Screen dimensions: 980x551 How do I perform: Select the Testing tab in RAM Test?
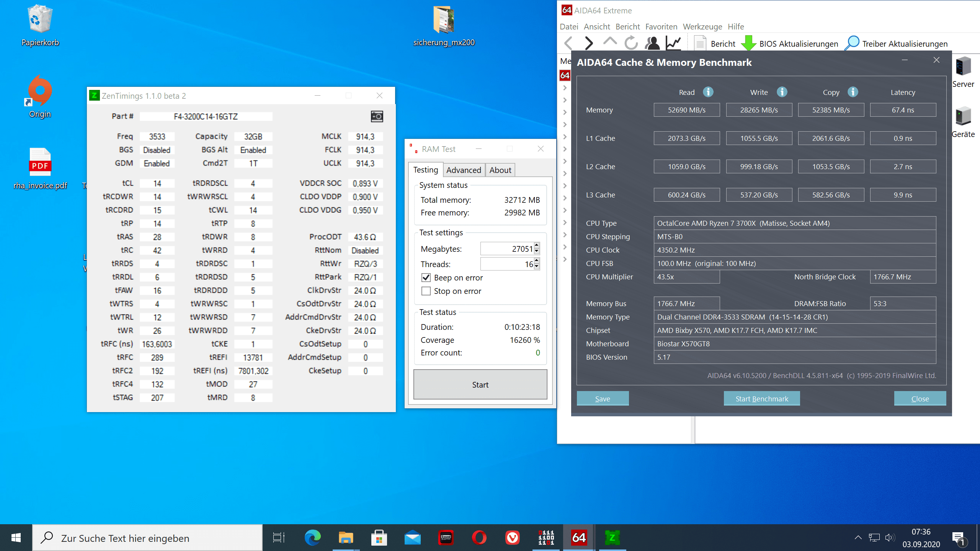point(425,170)
